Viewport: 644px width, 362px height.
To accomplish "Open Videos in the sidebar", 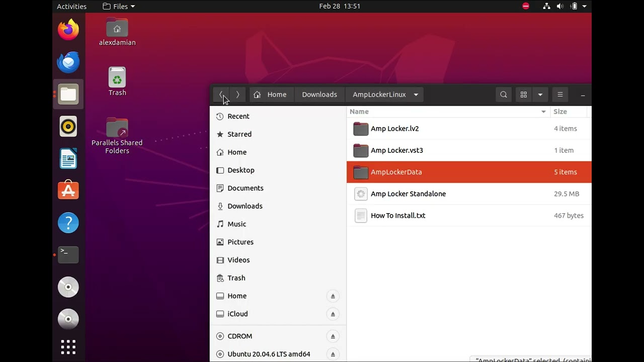I will [278, 260].
